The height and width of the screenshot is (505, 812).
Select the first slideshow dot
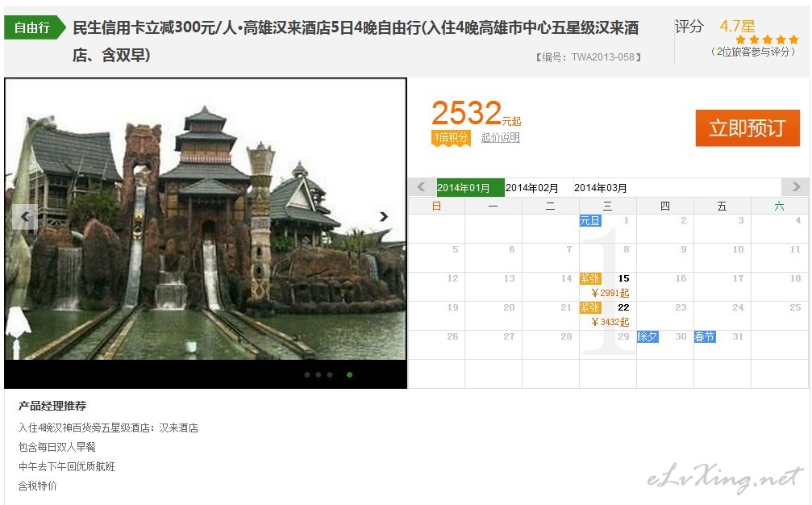pos(307,374)
